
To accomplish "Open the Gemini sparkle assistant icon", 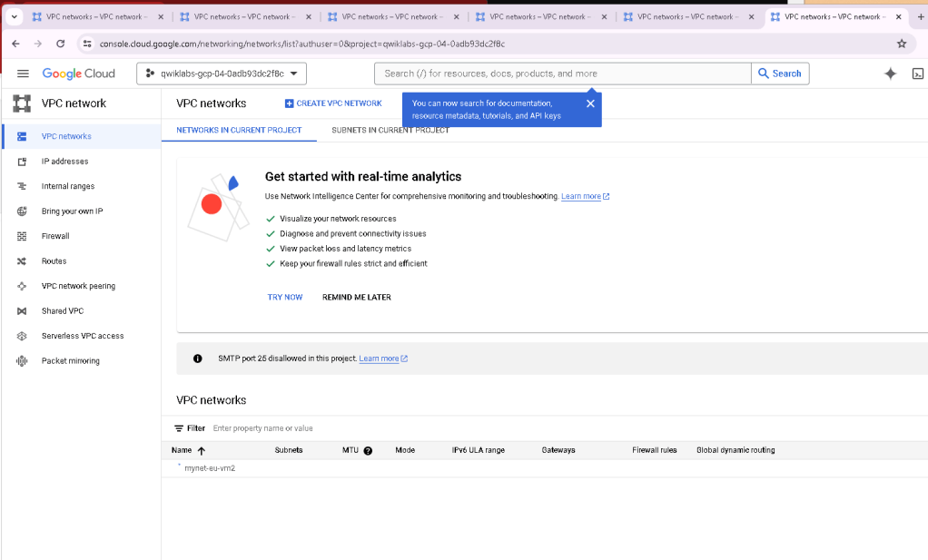I will (x=890, y=74).
